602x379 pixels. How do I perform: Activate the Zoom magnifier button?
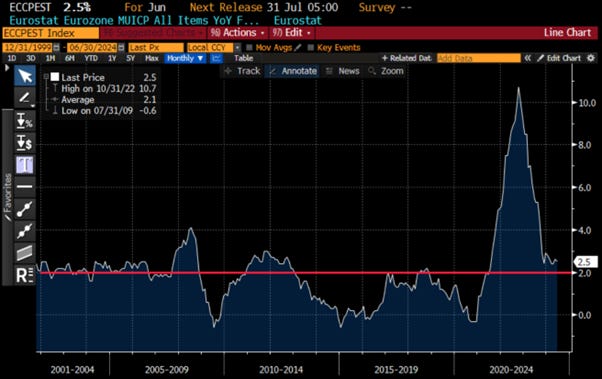point(386,71)
